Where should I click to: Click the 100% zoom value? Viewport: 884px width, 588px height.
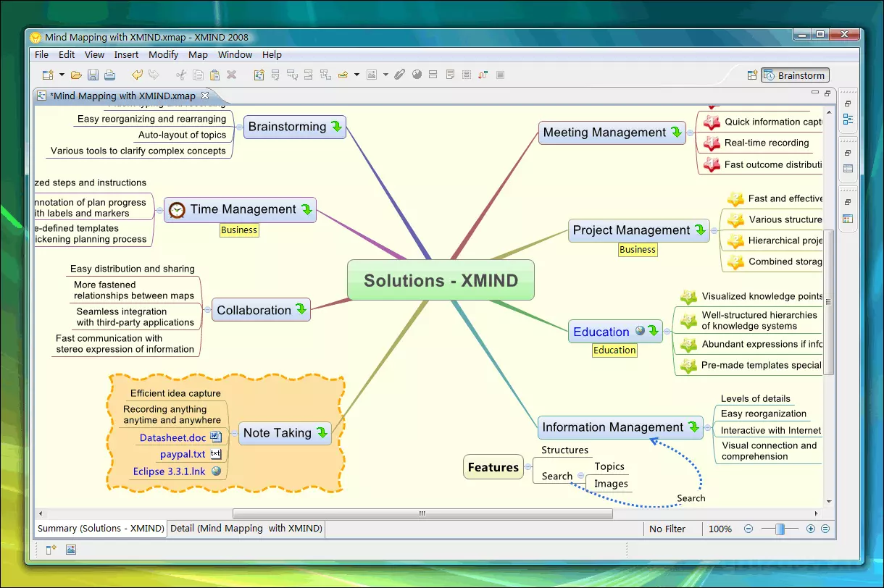[x=720, y=529]
